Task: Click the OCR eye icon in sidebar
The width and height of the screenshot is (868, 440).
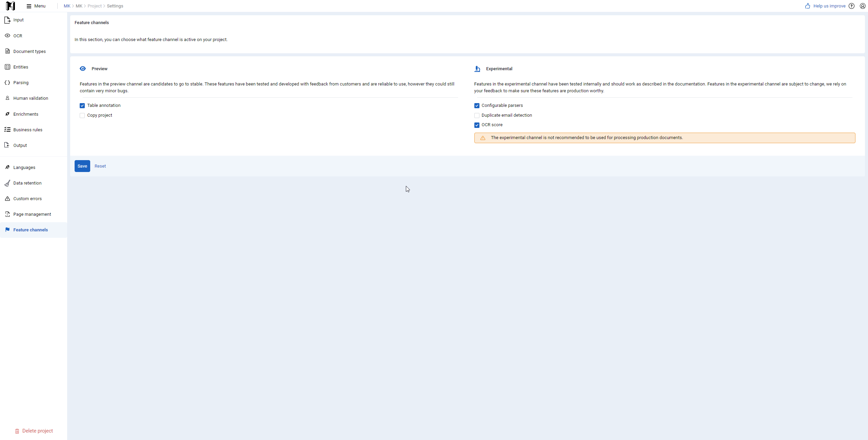Action: tap(7, 36)
